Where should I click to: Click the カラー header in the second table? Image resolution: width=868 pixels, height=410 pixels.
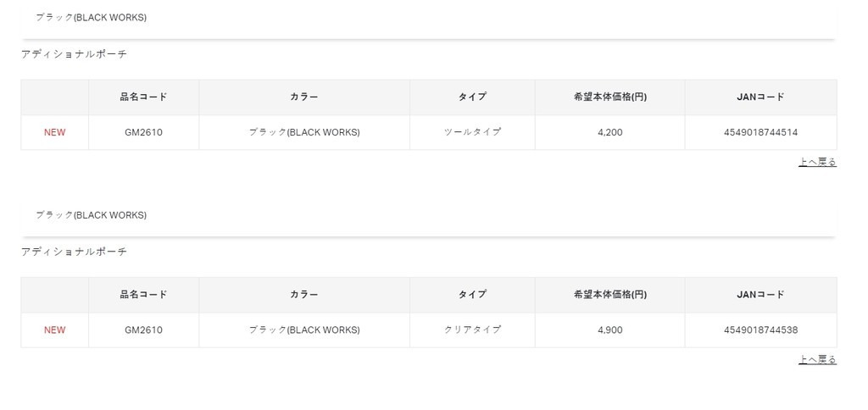303,294
